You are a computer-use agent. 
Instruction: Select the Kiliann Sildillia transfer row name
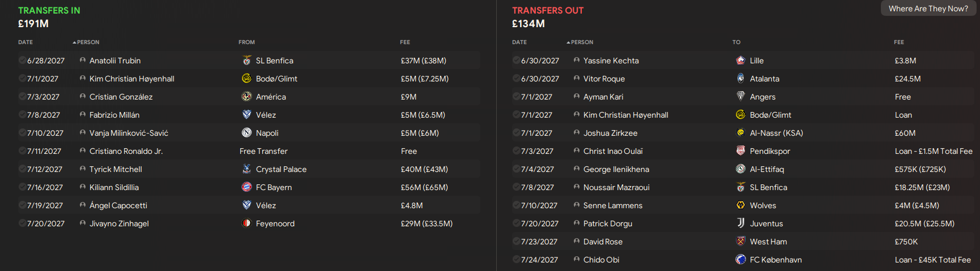click(114, 187)
